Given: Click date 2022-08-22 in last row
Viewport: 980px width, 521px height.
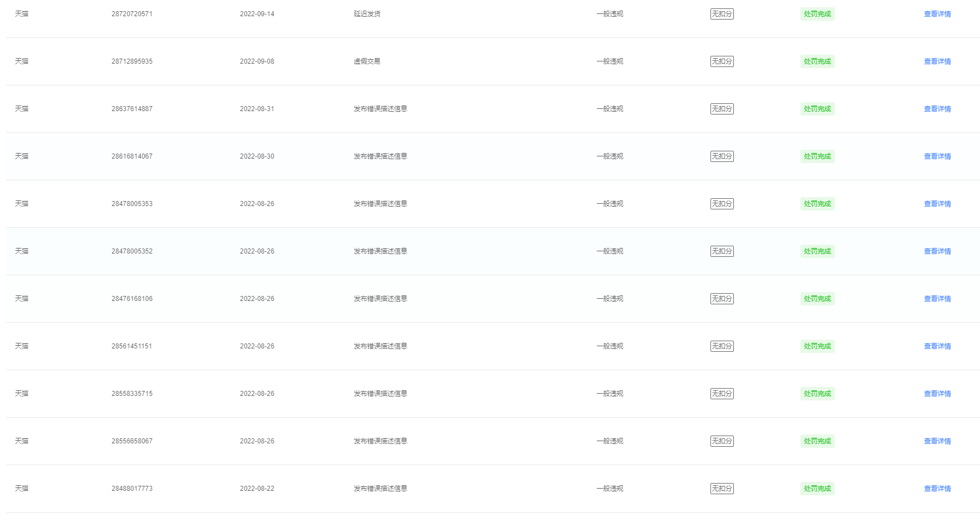Looking at the screenshot, I should click(x=257, y=489).
